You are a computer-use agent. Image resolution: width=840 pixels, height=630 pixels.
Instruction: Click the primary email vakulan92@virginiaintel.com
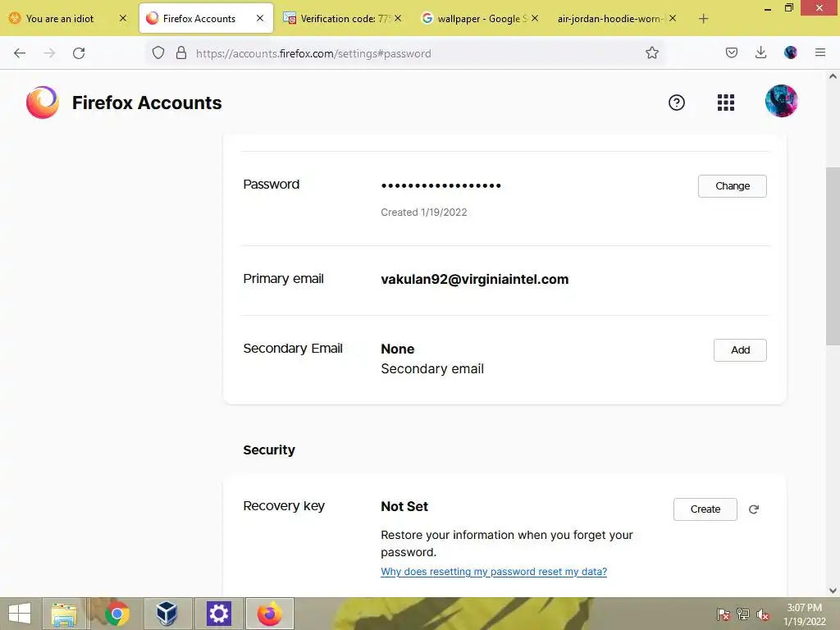pos(475,279)
